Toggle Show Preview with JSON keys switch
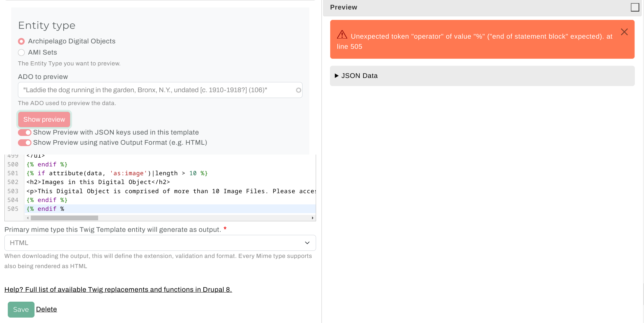Viewport: 644px width, 323px height. [x=25, y=133]
